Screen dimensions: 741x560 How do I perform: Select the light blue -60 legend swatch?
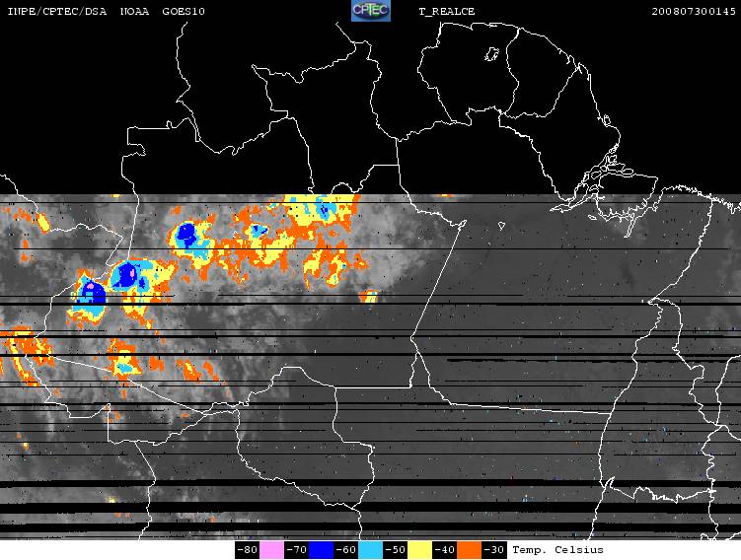click(370, 550)
